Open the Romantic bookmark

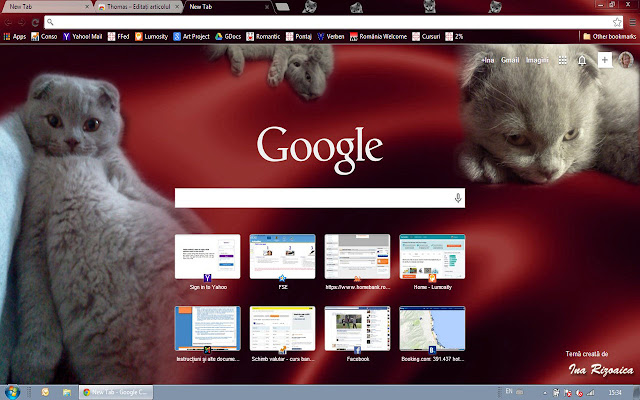coord(263,37)
